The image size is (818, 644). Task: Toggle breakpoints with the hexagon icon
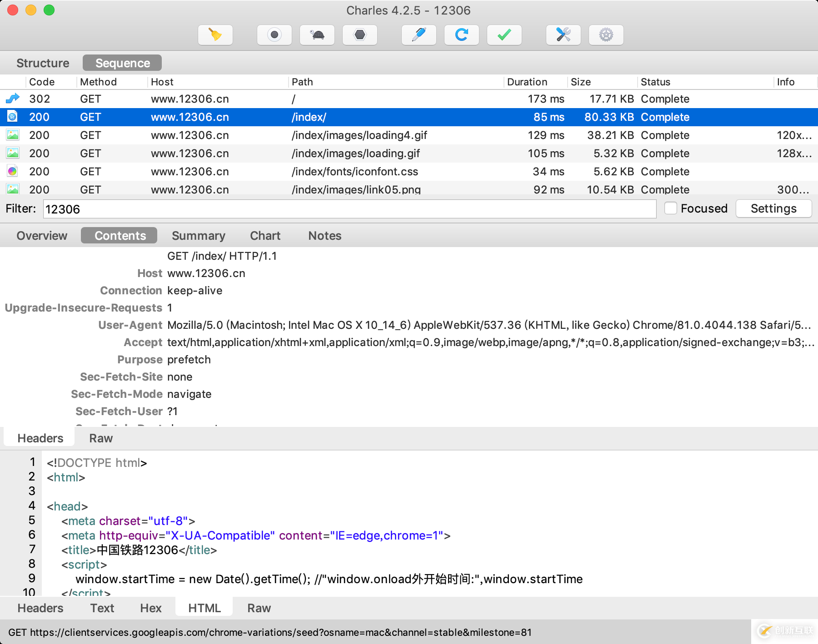coord(359,35)
